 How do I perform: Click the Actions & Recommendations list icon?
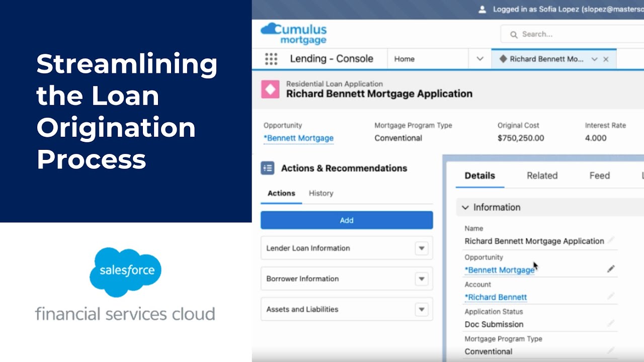pos(268,168)
